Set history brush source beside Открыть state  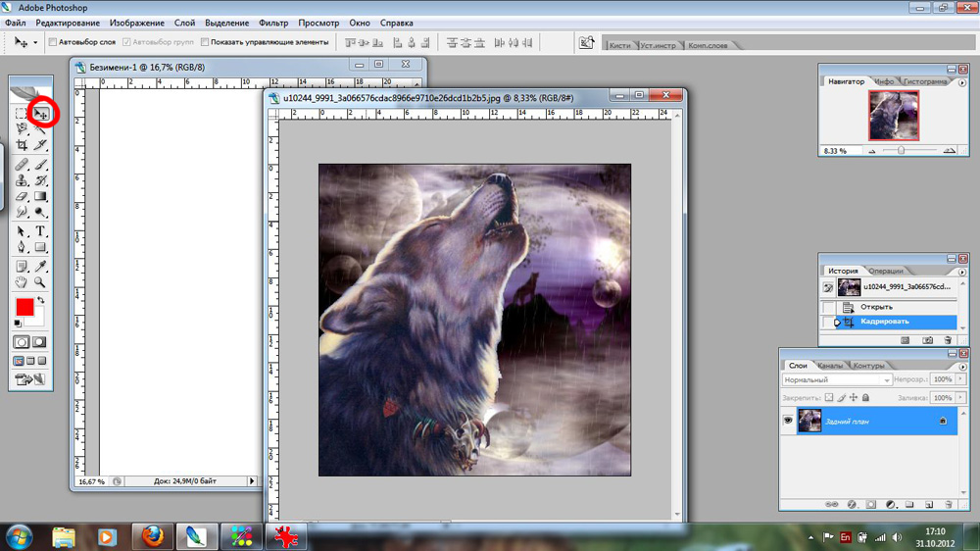coord(829,307)
